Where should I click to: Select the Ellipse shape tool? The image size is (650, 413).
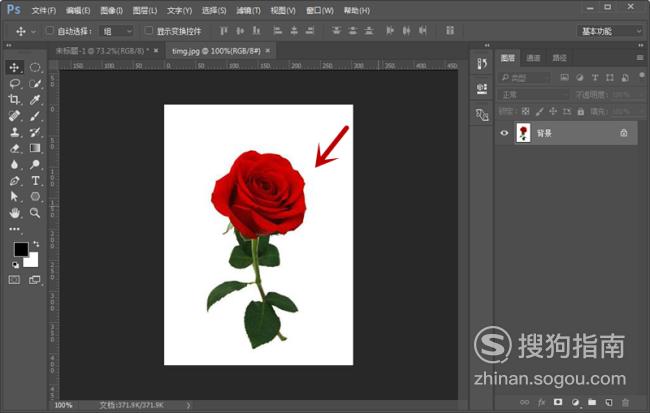pos(35,197)
